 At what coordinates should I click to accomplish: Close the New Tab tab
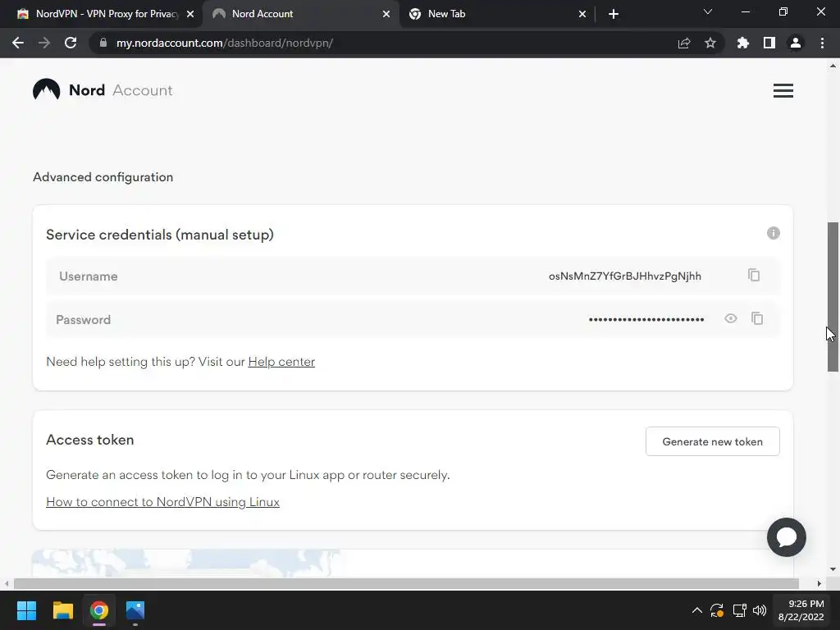582,15
